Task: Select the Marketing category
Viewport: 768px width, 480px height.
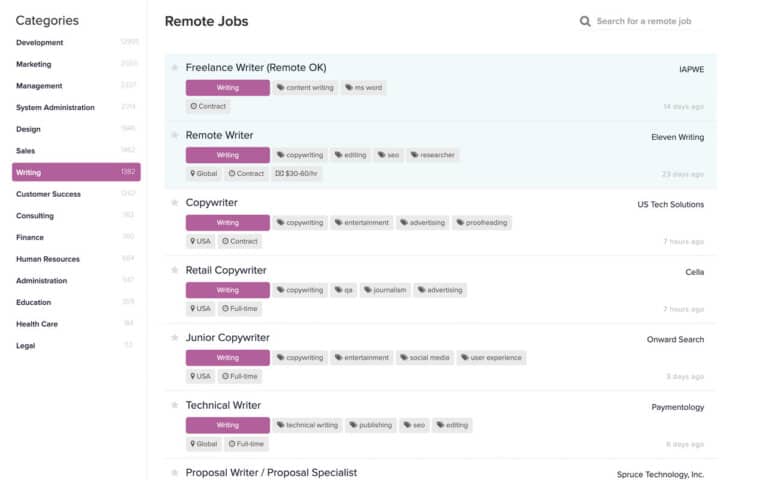Action: coord(34,64)
